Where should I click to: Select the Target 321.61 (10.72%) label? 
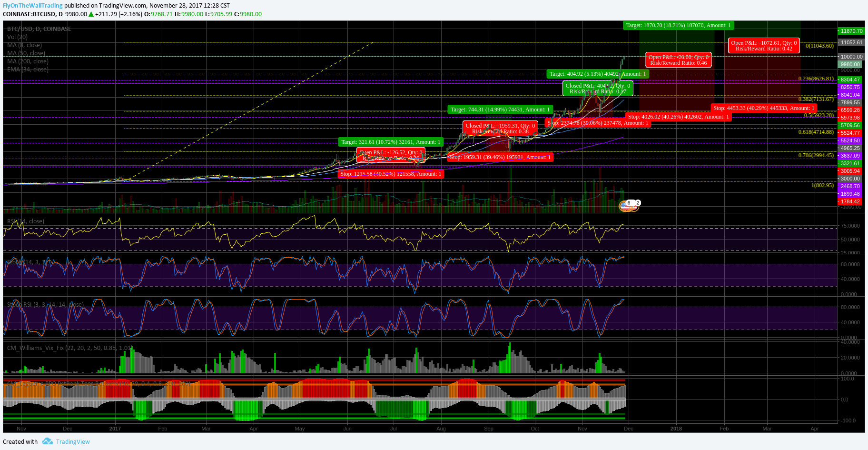(x=391, y=142)
